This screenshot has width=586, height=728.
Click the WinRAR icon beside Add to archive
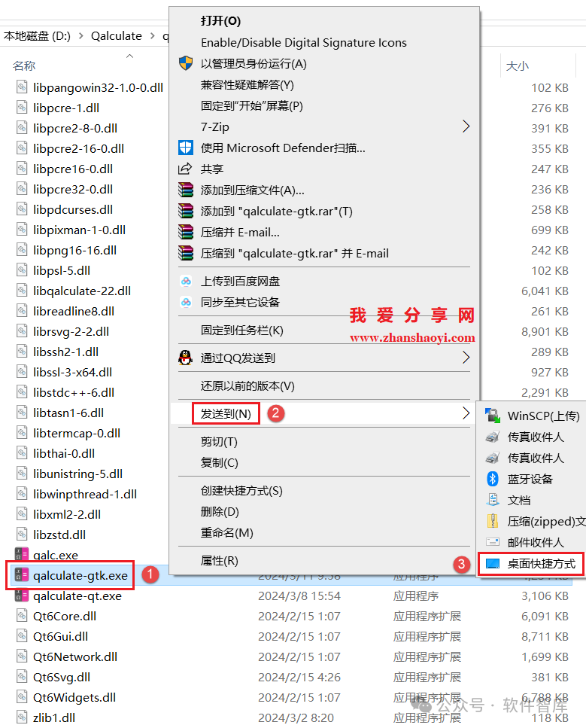pos(185,190)
